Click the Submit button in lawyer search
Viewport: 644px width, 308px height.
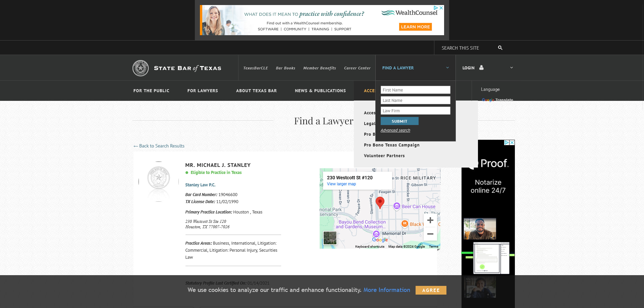399,121
